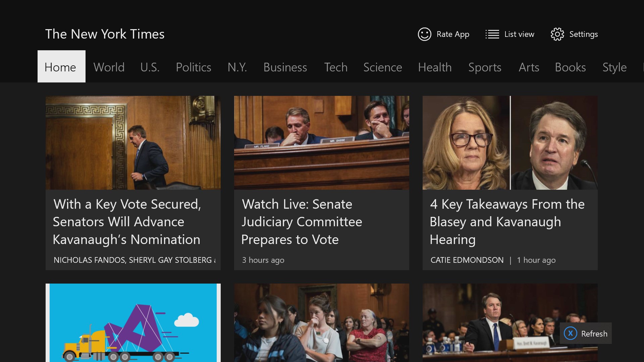Click the Refresh label button
Image resolution: width=644 pixels, height=362 pixels.
(594, 334)
